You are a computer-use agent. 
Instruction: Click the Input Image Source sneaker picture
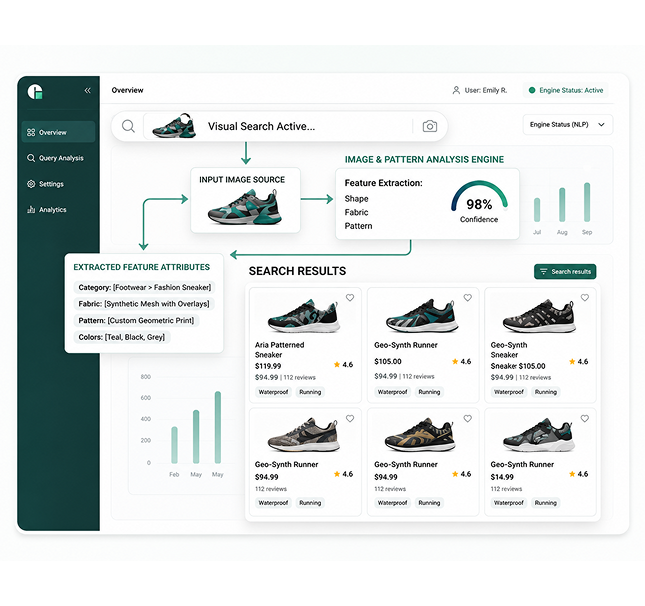(245, 207)
